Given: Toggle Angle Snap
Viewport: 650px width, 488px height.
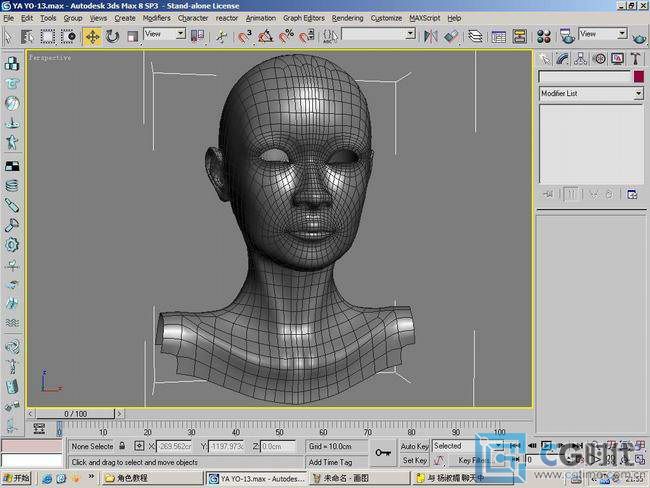Looking at the screenshot, I should coord(265,36).
